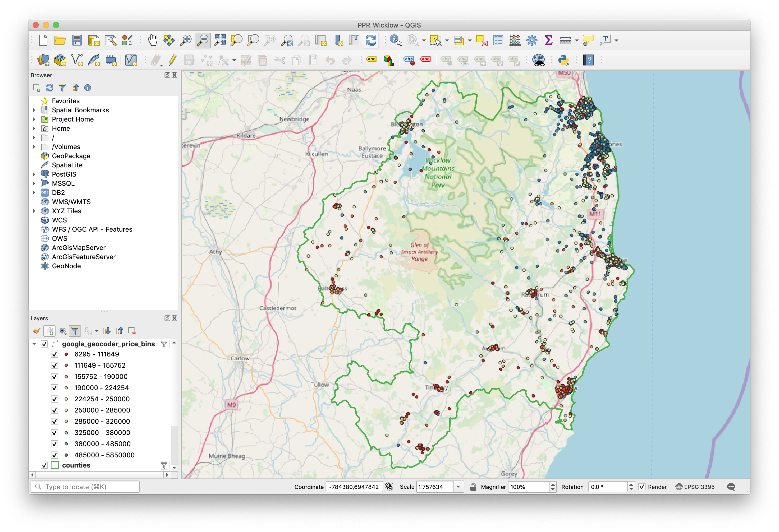The width and height of the screenshot is (779, 532).
Task: Collapse the google_geocoder_price_bins layer group
Action: click(34, 344)
